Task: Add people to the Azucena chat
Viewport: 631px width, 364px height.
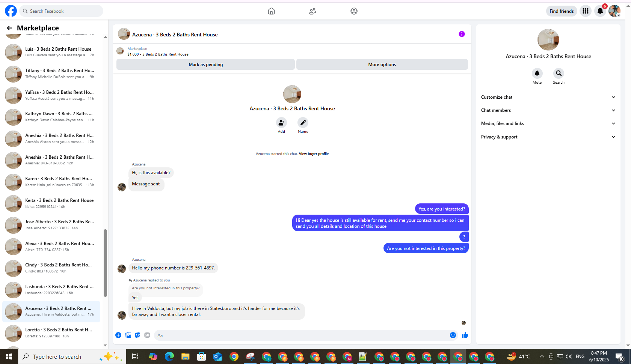Action: coord(281,123)
